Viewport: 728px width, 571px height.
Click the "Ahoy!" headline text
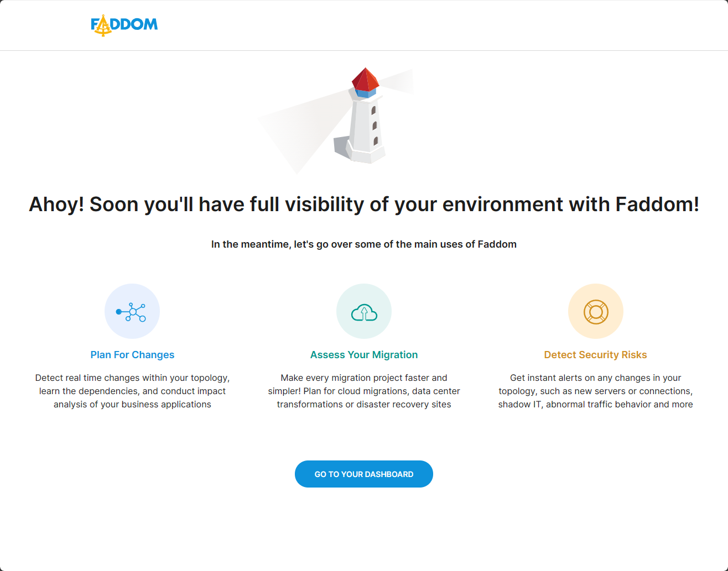click(x=364, y=205)
